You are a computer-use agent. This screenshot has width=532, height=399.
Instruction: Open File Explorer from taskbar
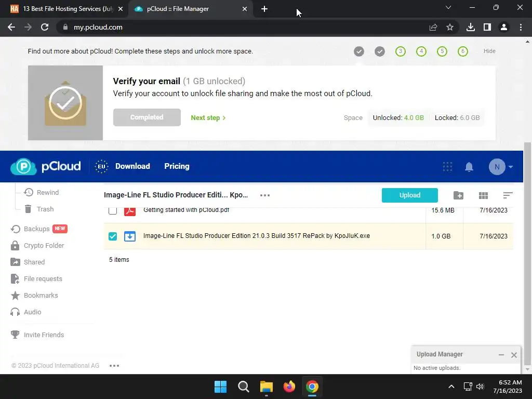tap(267, 387)
